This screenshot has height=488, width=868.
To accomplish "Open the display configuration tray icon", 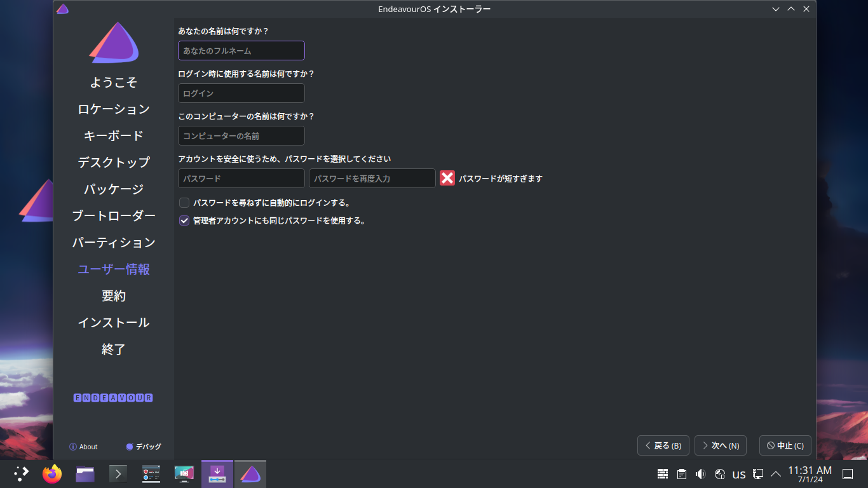I will (758, 474).
